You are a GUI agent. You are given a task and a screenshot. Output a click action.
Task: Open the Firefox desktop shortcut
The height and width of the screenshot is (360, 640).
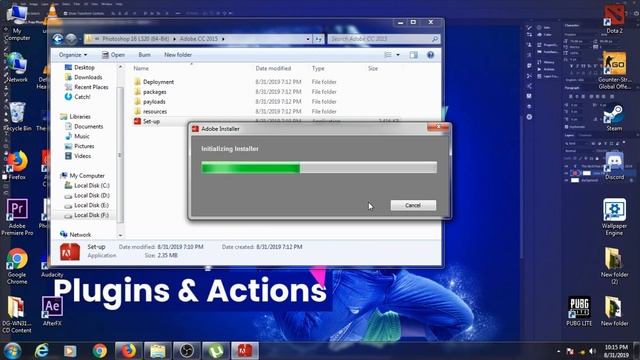coord(17,165)
